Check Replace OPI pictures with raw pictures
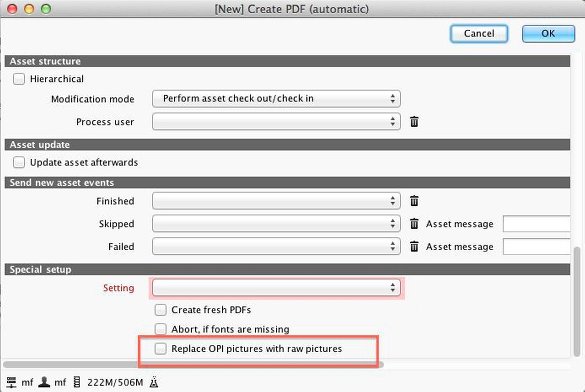585x392 pixels. (x=161, y=349)
